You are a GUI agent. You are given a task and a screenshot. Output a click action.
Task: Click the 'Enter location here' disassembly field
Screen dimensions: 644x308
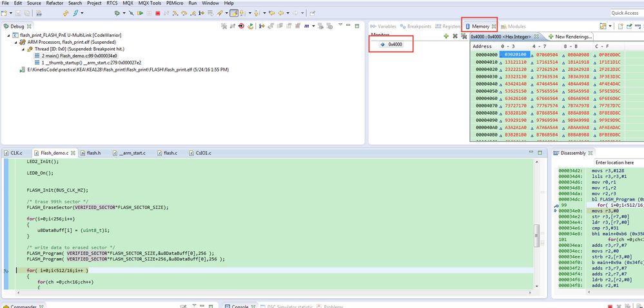tap(620, 162)
